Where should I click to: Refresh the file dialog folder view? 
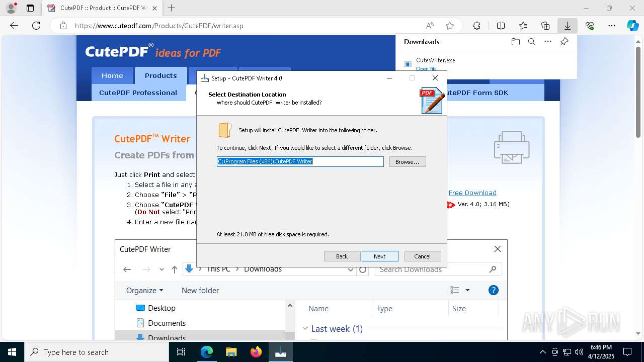[x=363, y=269]
